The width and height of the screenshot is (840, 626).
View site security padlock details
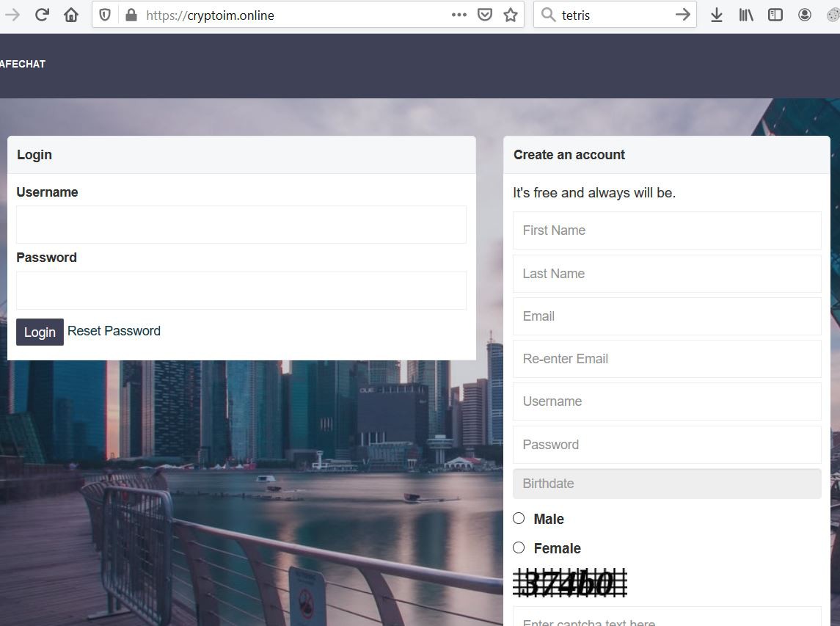pos(131,15)
